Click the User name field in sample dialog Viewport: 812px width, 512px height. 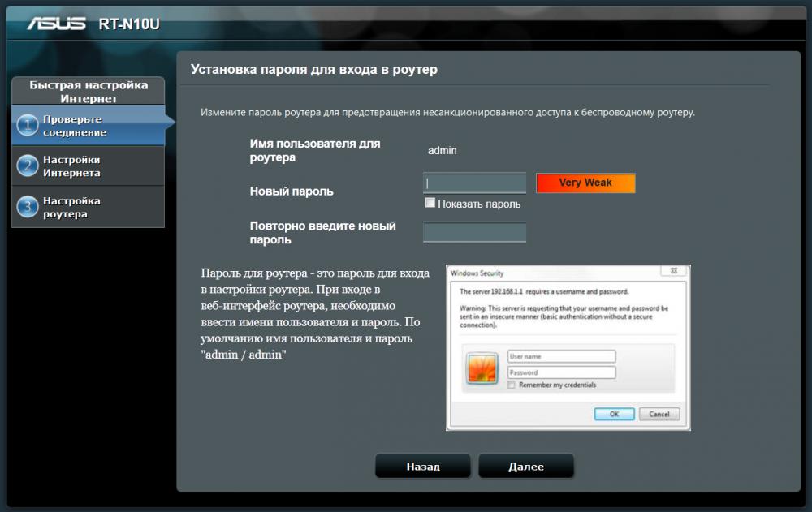pos(561,356)
